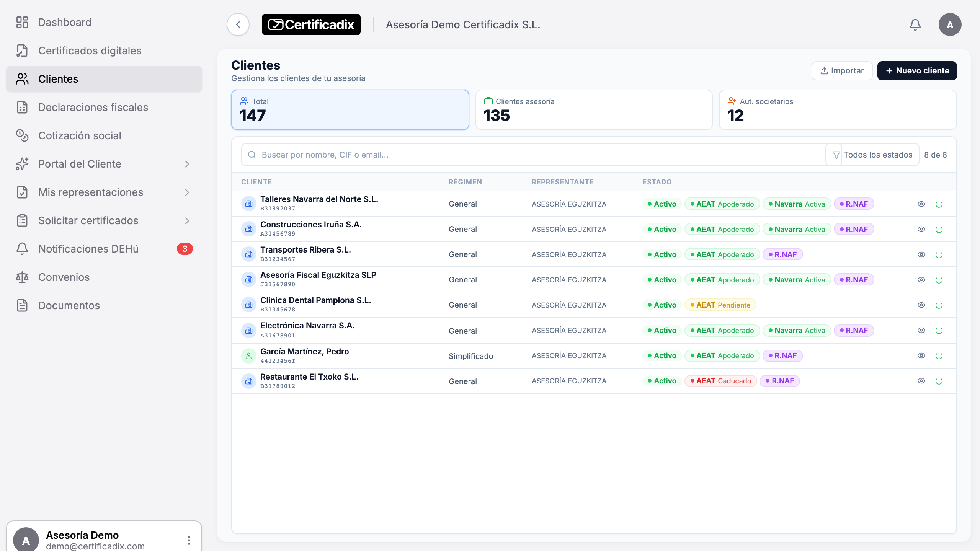This screenshot has width=980, height=551.
Task: Click the filter funnel icon
Action: click(x=836, y=155)
